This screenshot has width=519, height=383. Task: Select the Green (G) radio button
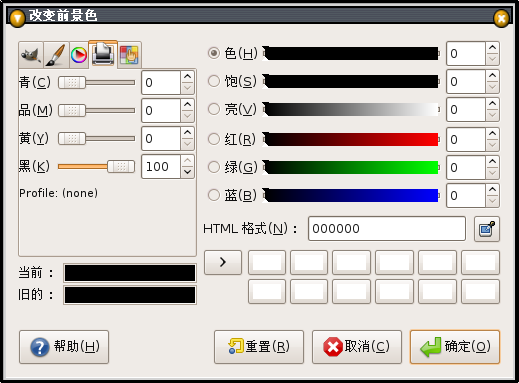point(214,167)
